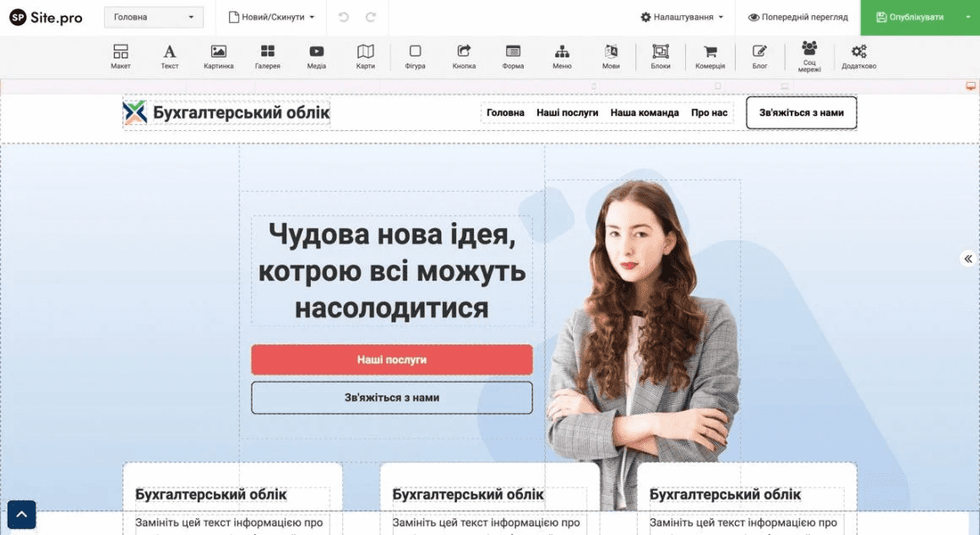This screenshot has height=535, width=980.
Task: Select the site logo image in header
Action: tap(135, 112)
